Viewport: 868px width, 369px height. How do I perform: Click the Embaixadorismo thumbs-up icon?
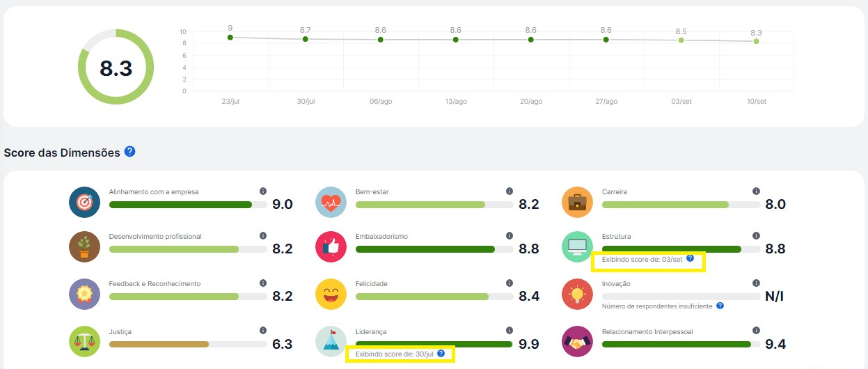coord(331,246)
